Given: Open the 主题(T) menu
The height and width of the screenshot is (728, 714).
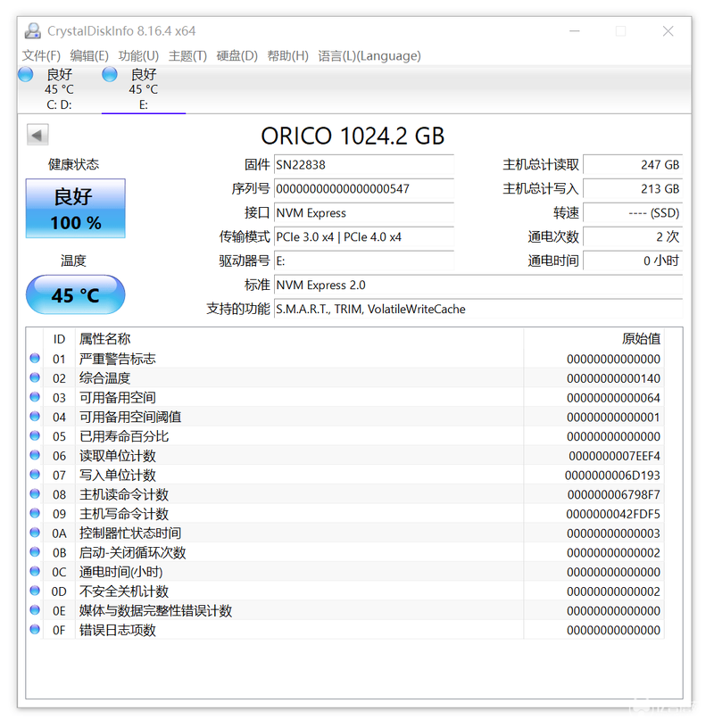Looking at the screenshot, I should click(x=187, y=55).
